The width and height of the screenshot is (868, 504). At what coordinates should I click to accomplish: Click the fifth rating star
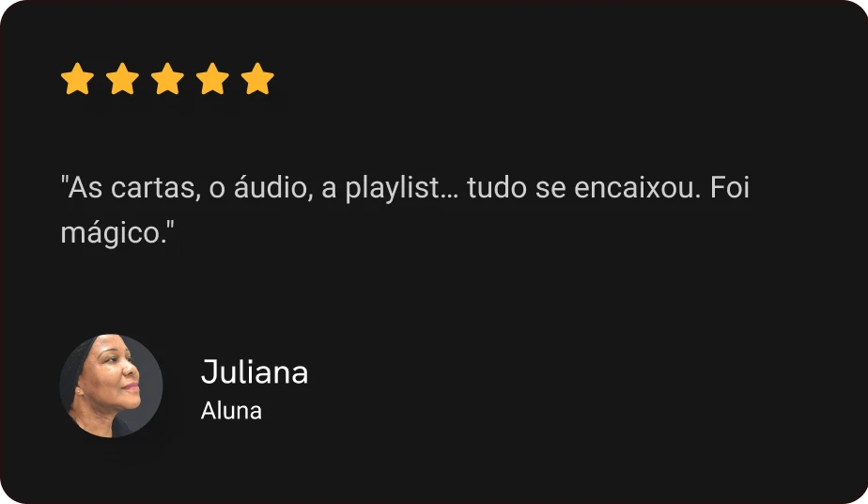click(x=257, y=79)
